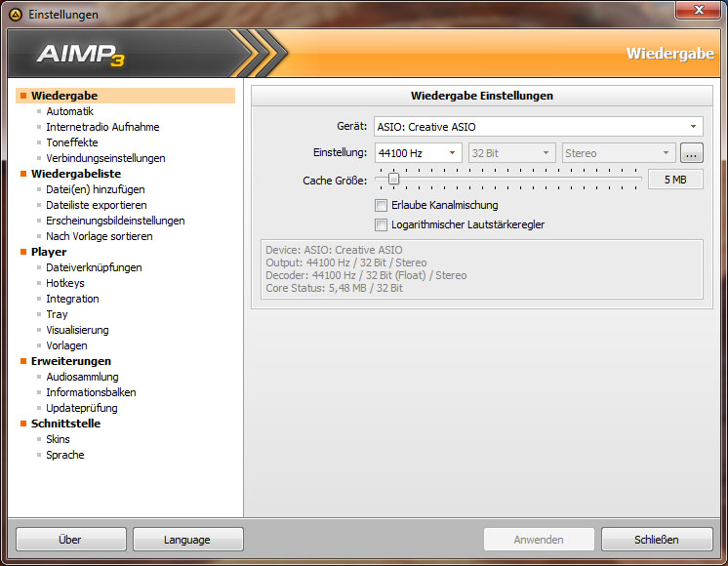Image resolution: width=728 pixels, height=566 pixels.
Task: Click the 'Wiedergabe Einstellungen' panel heading
Action: coord(481,96)
